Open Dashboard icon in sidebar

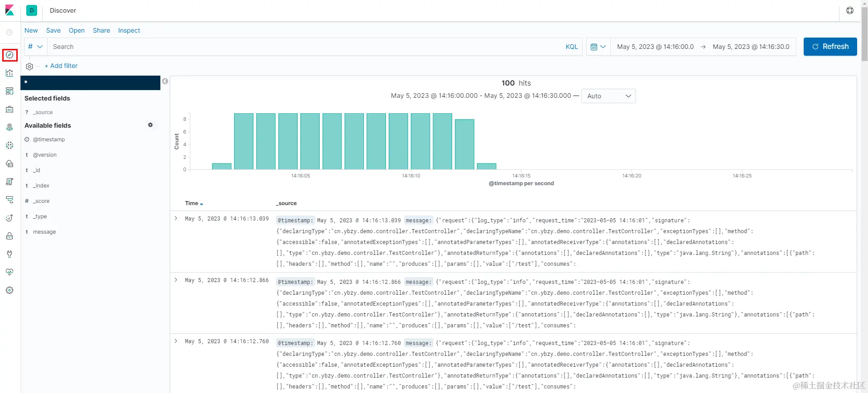(x=10, y=91)
